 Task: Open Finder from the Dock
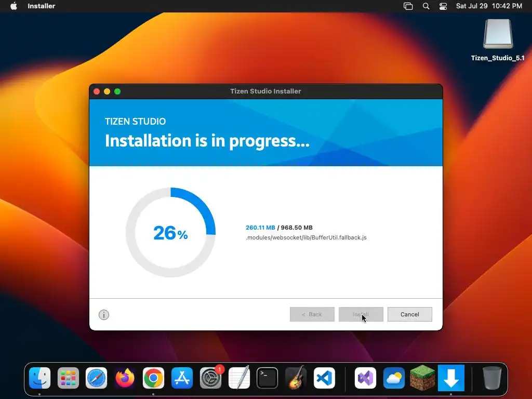pyautogui.click(x=39, y=378)
